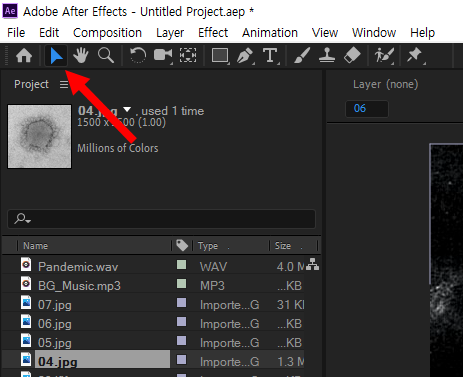Sort the project list by Name column
This screenshot has height=377, width=463.
point(35,246)
